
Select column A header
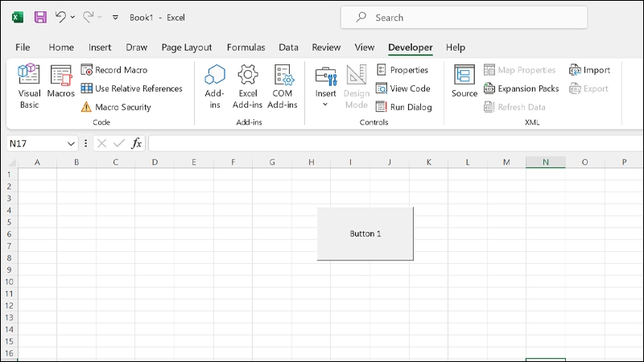tap(37, 162)
